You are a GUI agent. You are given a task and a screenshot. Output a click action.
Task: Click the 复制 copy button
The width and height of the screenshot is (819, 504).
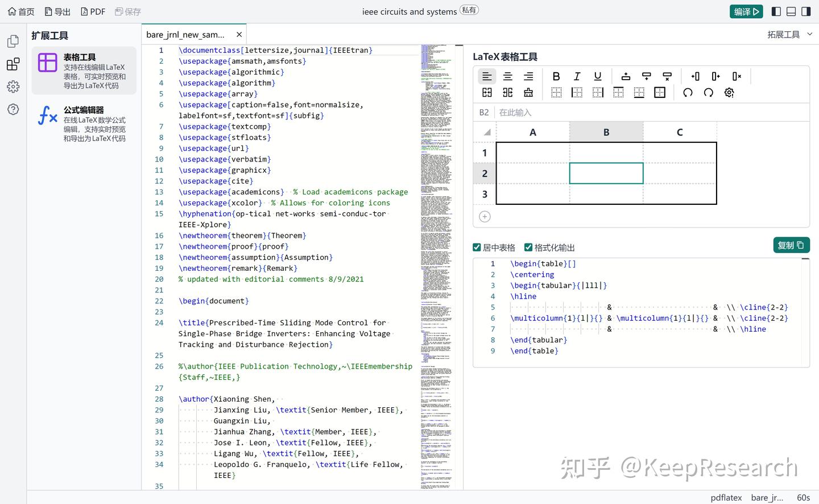pyautogui.click(x=791, y=245)
